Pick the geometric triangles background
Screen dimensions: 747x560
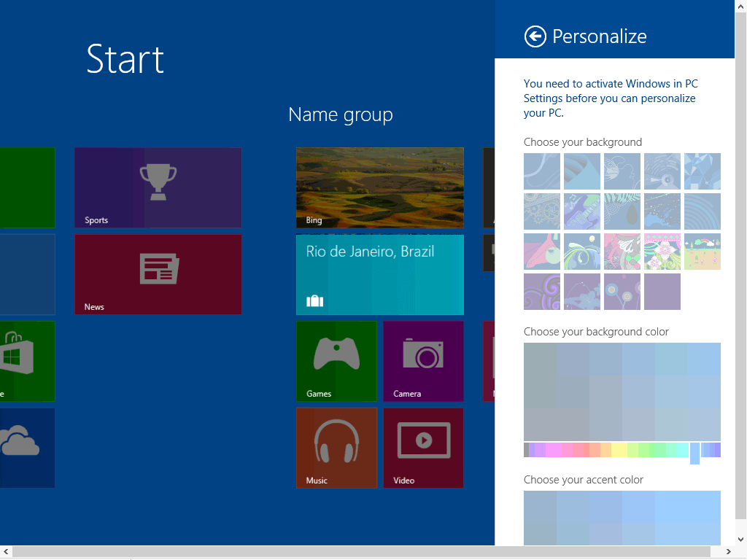click(x=703, y=171)
